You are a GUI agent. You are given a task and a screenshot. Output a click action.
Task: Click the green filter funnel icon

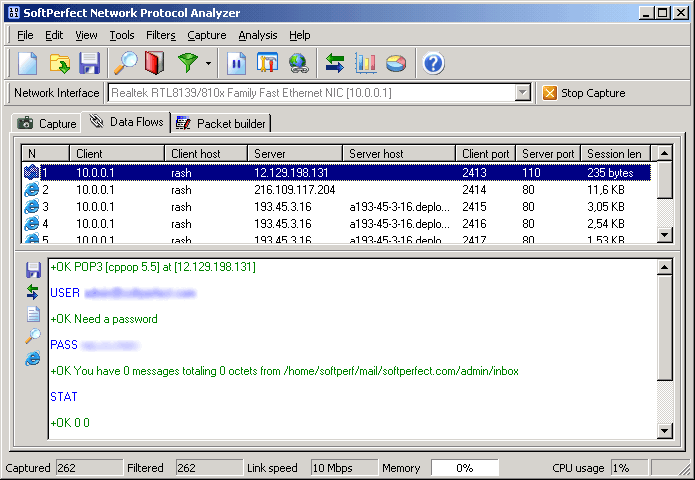(x=187, y=64)
